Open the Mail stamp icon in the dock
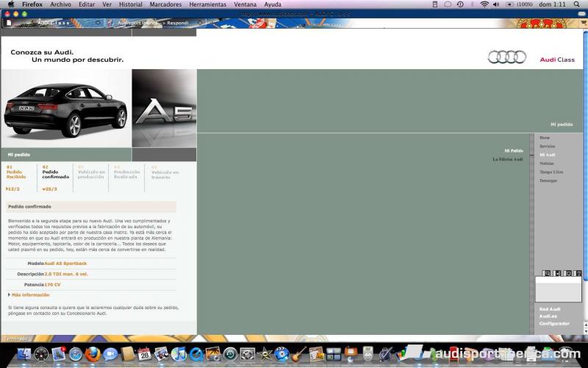 (x=59, y=354)
